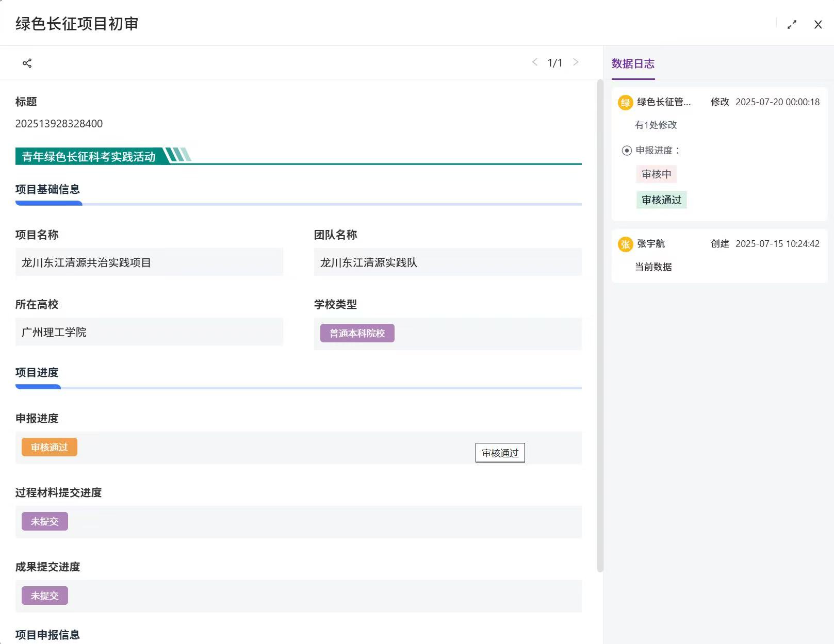This screenshot has height=644, width=834.
Task: Click the orange 审核通过 status tag
Action: pyautogui.click(x=50, y=447)
